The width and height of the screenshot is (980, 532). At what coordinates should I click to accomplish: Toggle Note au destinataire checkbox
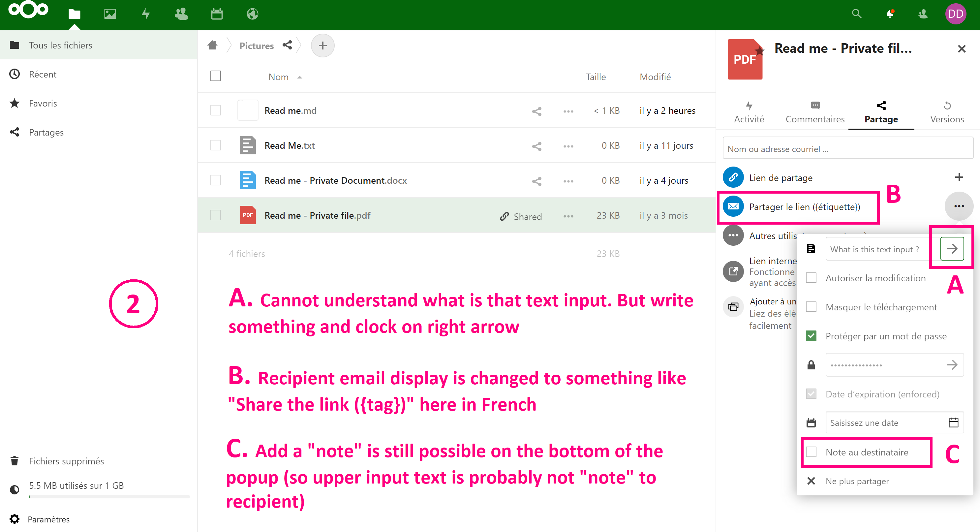point(811,452)
